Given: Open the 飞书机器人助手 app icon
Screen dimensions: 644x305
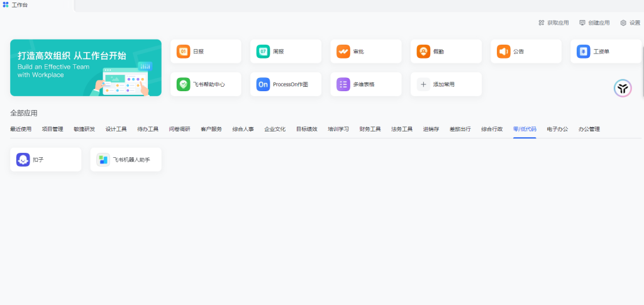Looking at the screenshot, I should (103, 160).
